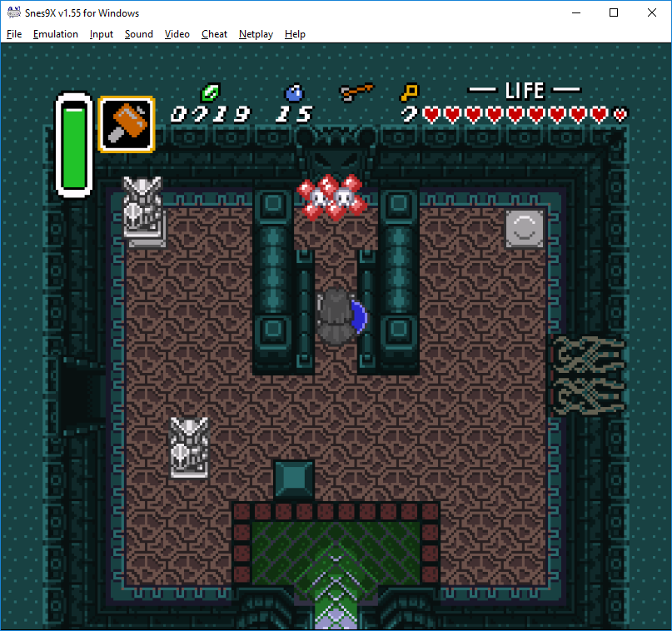Click the bow and arrow counter icon
This screenshot has height=631, width=672.
[356, 92]
